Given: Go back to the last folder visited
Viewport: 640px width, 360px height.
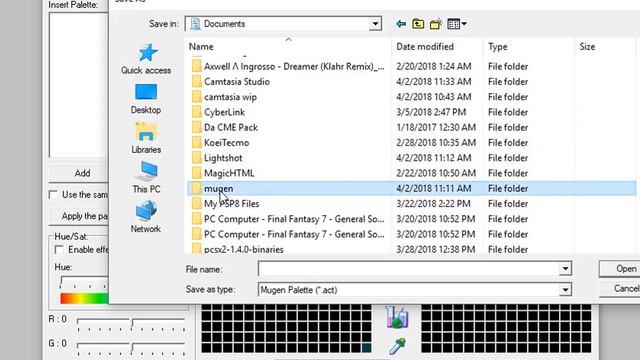Looking at the screenshot, I should [x=401, y=24].
